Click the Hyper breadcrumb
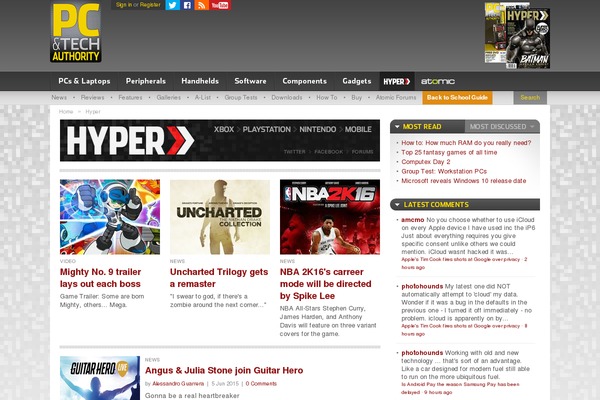The width and height of the screenshot is (600, 400). pyautogui.click(x=93, y=112)
